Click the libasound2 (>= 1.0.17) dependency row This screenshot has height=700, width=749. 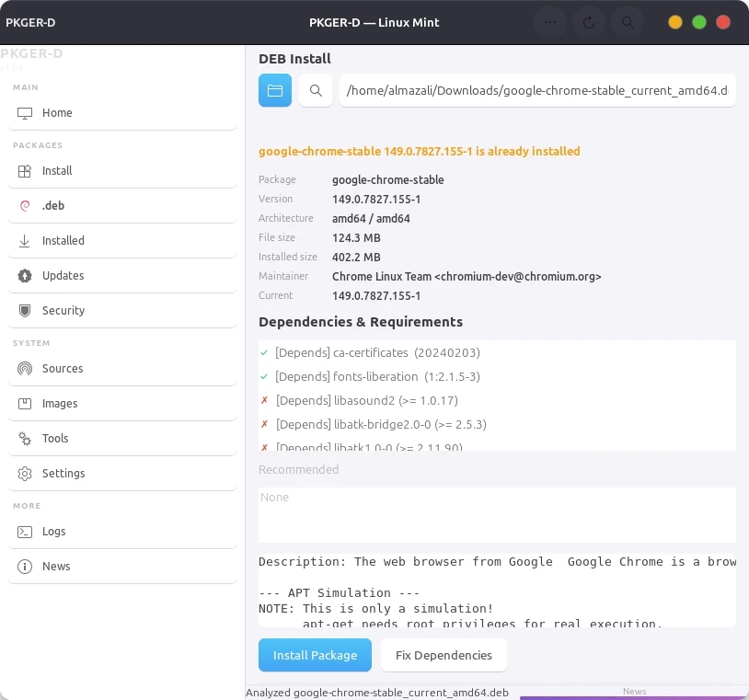coord(367,401)
